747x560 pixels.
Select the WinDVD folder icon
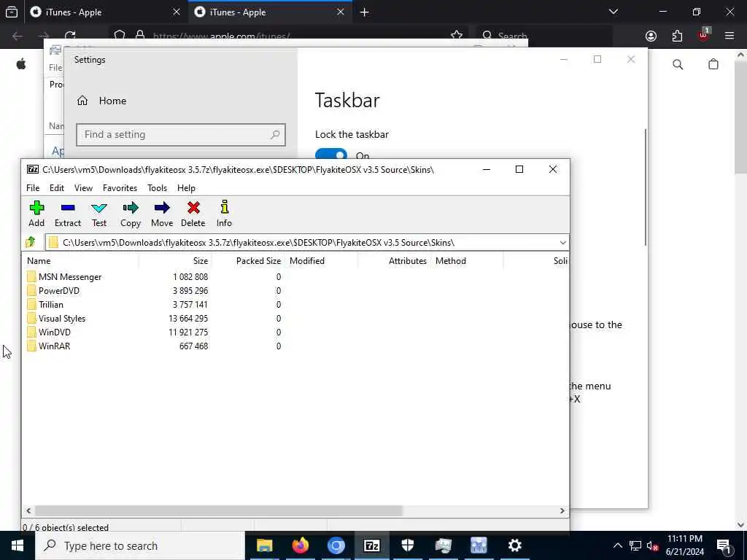31,332
